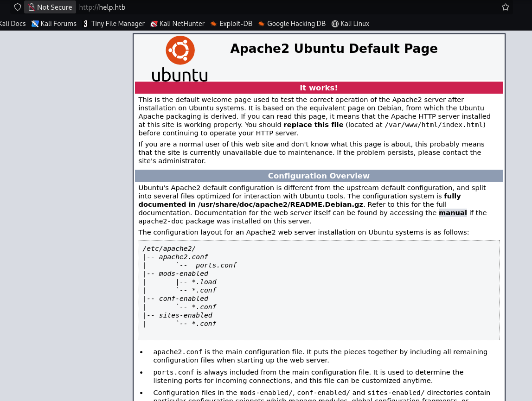532x401 pixels.
Task: Click the '/var/www/html/index.html' path text
Action: tap(434, 125)
